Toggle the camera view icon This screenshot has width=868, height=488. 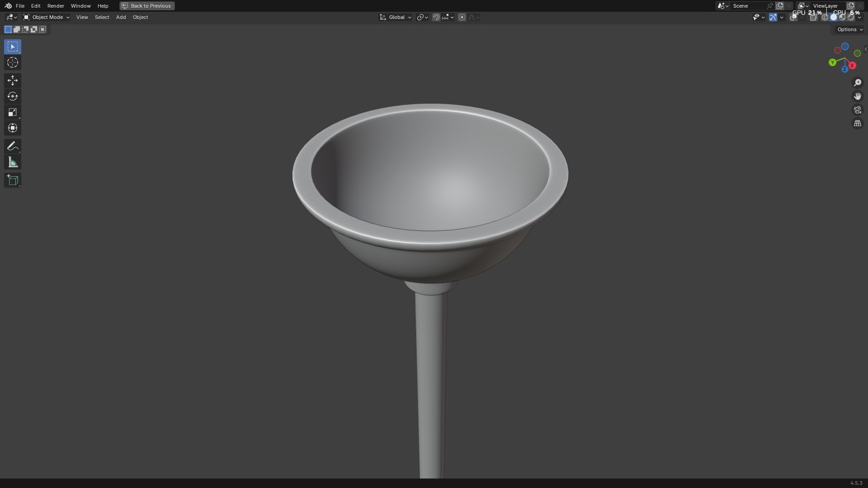pos(857,110)
